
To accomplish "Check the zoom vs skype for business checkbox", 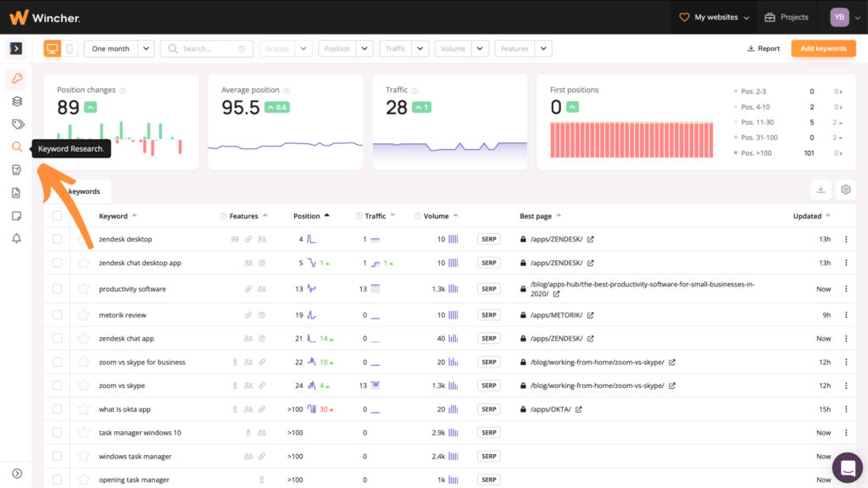I will tap(57, 363).
